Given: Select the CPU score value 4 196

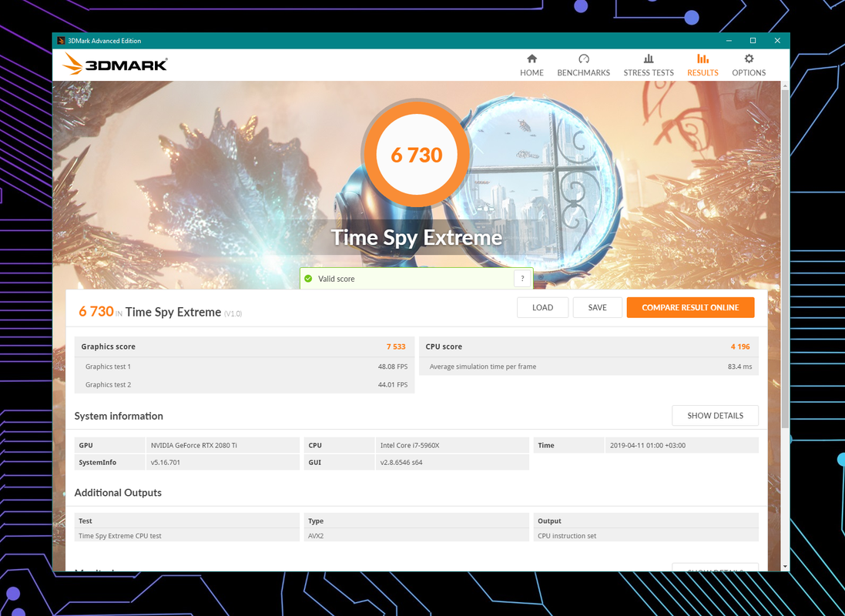Looking at the screenshot, I should pos(740,346).
